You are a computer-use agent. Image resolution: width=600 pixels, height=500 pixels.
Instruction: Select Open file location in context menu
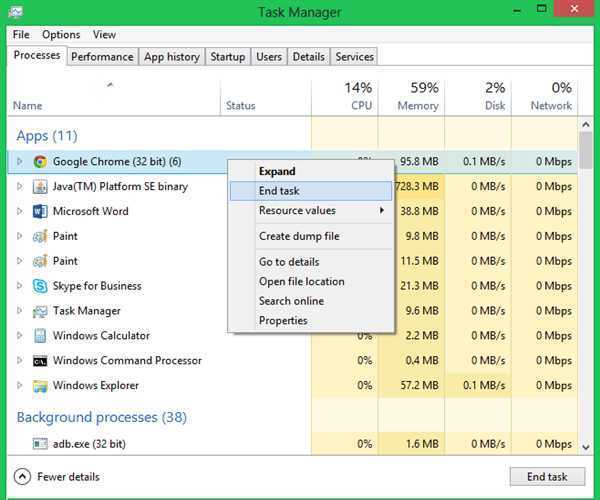[x=301, y=281]
